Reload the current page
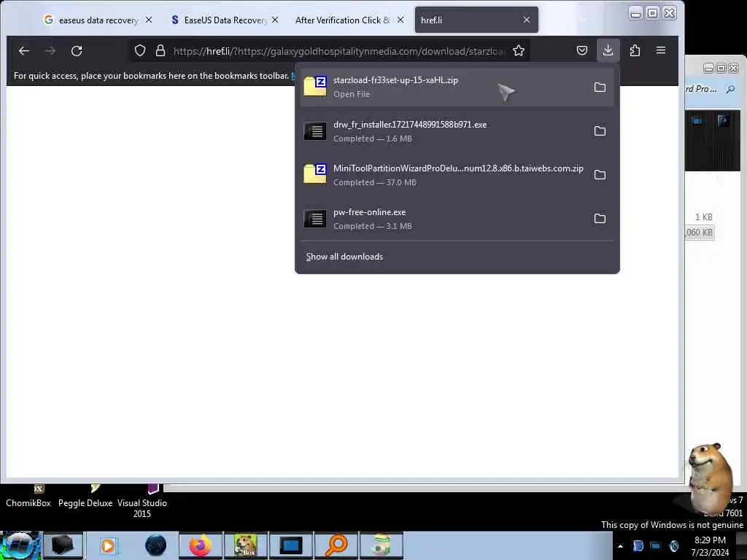 point(76,50)
